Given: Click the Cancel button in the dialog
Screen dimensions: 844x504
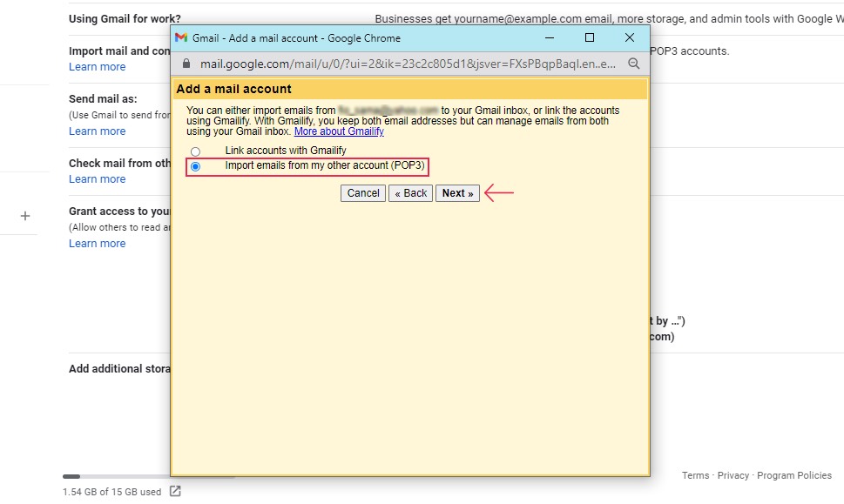Looking at the screenshot, I should tap(363, 193).
